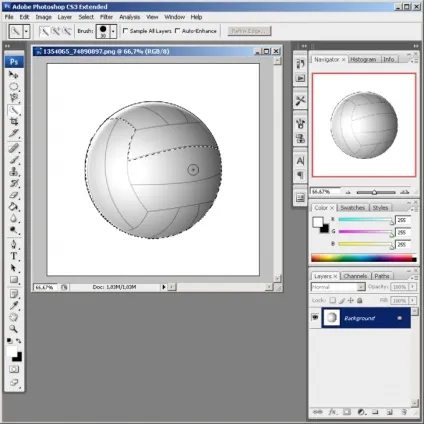
Task: Expand the tool preset picker arrow
Action: pyautogui.click(x=26, y=31)
